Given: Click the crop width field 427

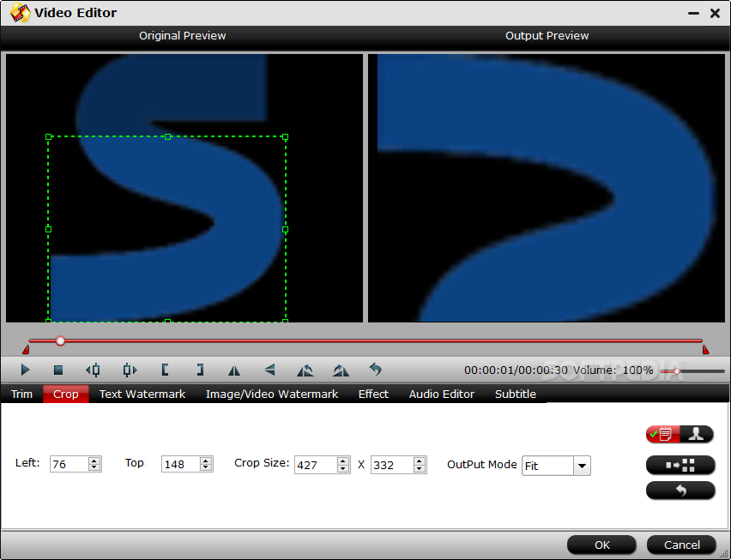Looking at the screenshot, I should [x=316, y=465].
